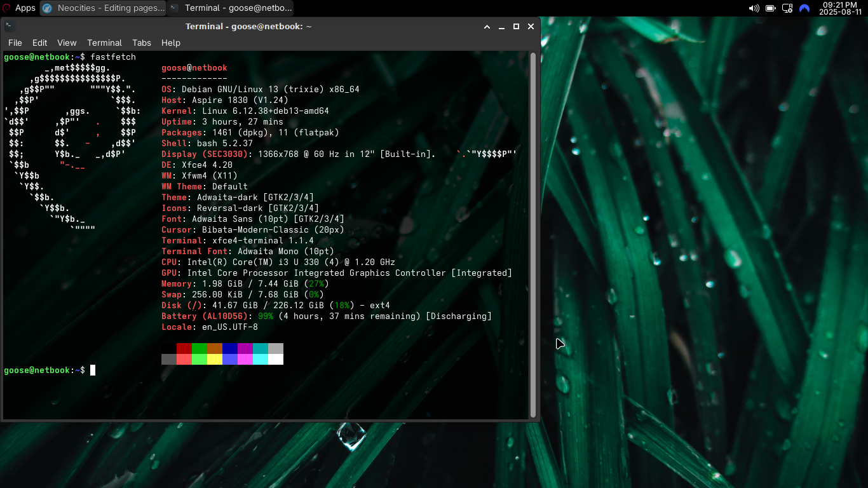The image size is (868, 488).
Task: Click the Battery (AL10D56) line
Action: click(x=327, y=316)
